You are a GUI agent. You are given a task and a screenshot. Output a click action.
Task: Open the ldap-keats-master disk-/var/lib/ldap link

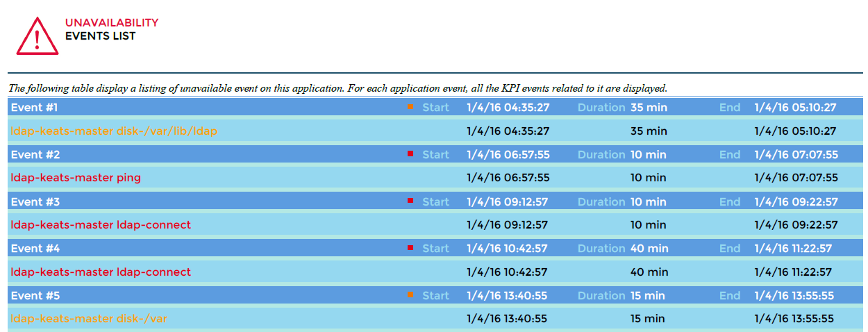113,131
